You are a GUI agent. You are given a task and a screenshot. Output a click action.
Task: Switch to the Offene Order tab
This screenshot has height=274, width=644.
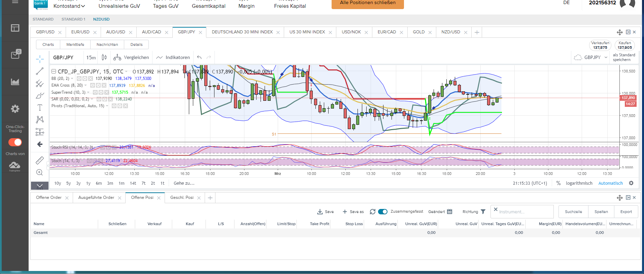pyautogui.click(x=49, y=197)
